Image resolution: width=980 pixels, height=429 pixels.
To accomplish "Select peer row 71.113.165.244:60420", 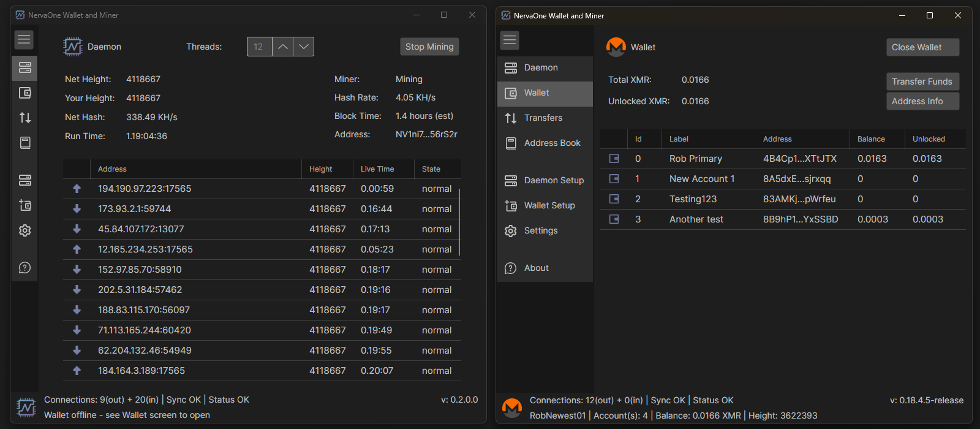I will pos(262,330).
